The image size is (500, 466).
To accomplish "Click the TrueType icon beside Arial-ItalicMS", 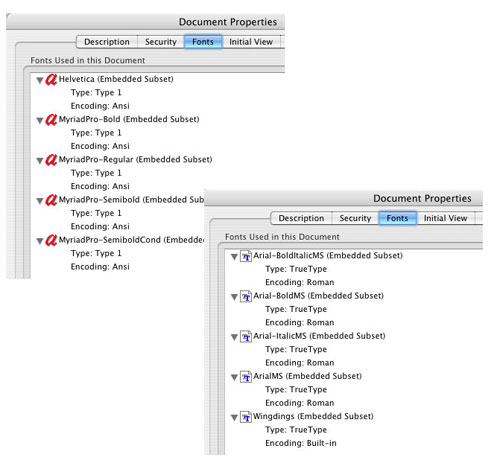I will pyautogui.click(x=246, y=336).
